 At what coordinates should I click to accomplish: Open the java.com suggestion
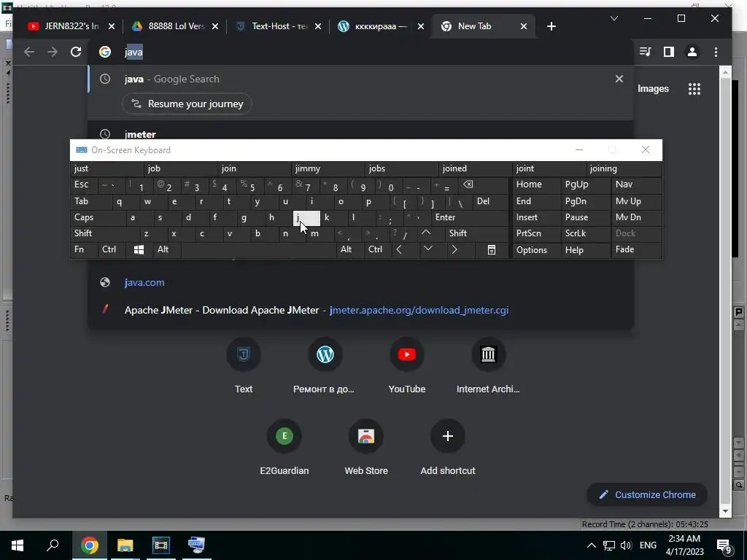click(361, 282)
